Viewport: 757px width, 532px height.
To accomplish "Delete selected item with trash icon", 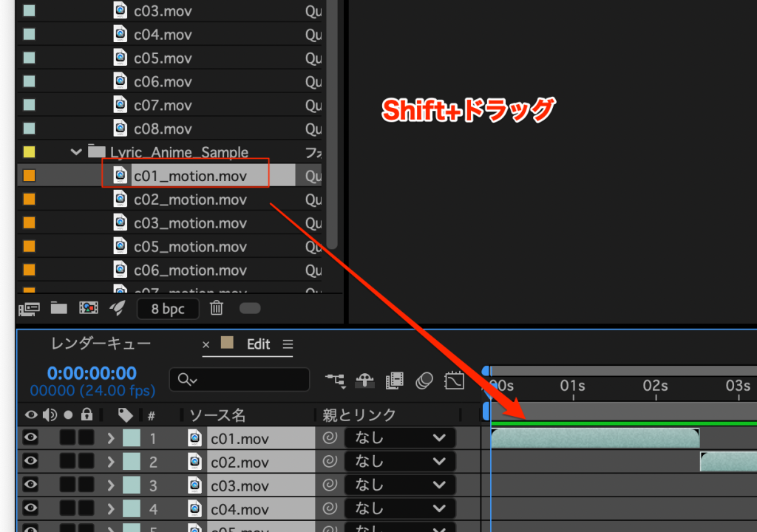I will (x=217, y=308).
